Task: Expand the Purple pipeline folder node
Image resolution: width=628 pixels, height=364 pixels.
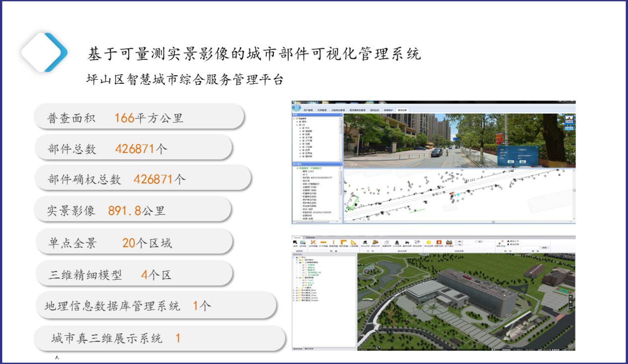Action: (x=294, y=300)
